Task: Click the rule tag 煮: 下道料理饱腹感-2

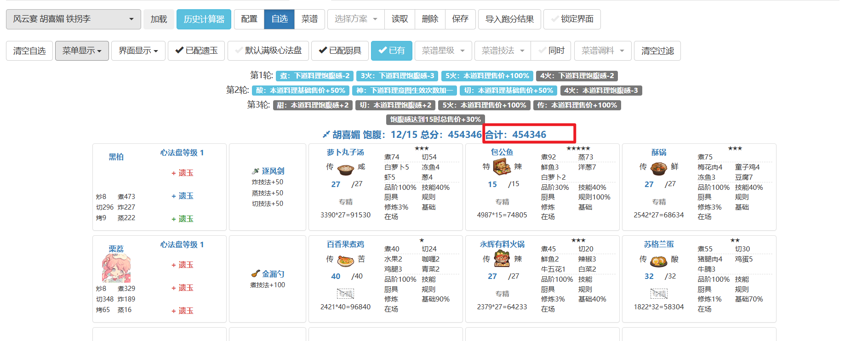Action: [315, 76]
